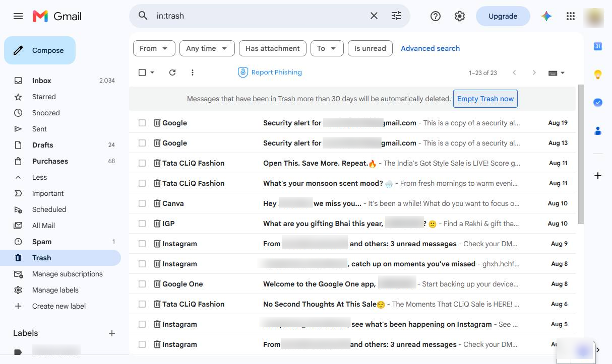Tick the select-all checkbox
Screen dimensions: 612x364
tap(142, 72)
